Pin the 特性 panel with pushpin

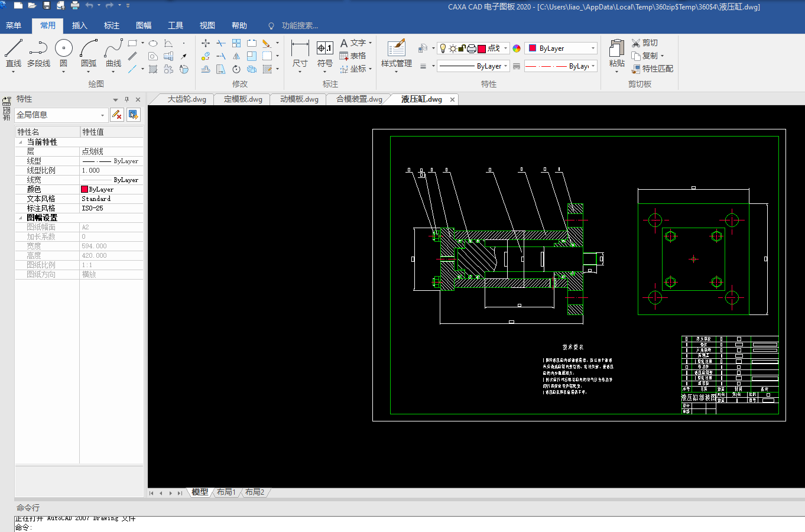[x=126, y=99]
